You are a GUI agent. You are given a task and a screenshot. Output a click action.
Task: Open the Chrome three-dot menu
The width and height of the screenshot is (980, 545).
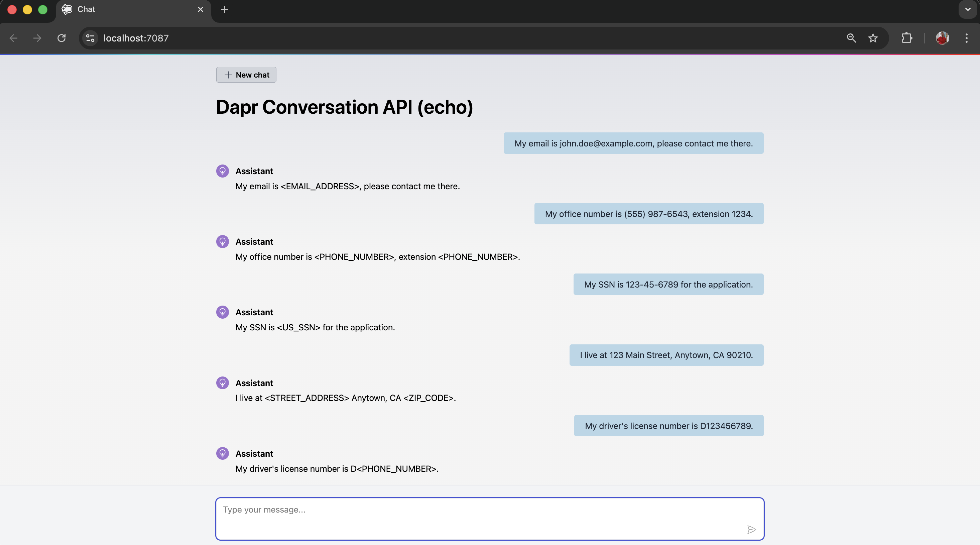click(966, 38)
